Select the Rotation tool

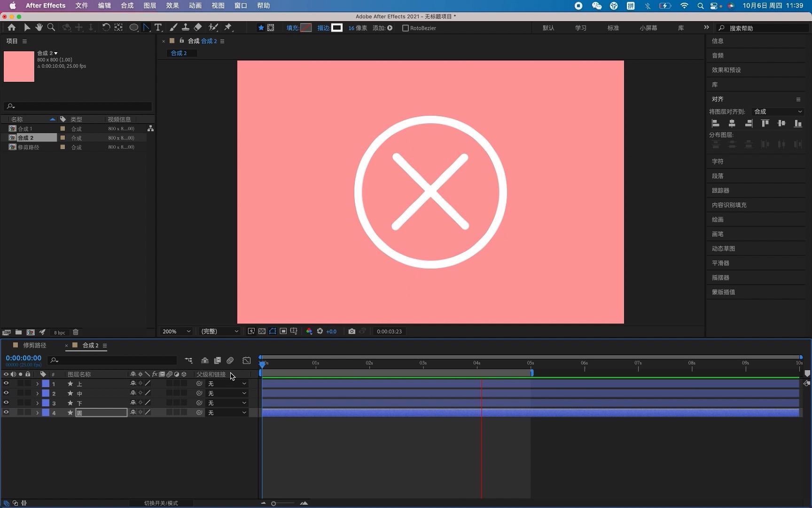click(106, 28)
